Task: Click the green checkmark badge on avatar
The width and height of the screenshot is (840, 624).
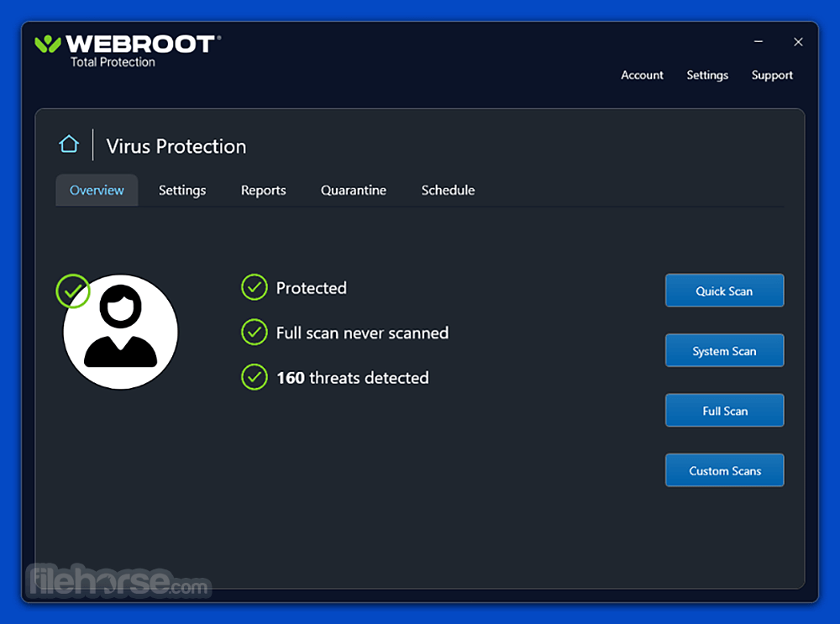Action: click(x=73, y=291)
